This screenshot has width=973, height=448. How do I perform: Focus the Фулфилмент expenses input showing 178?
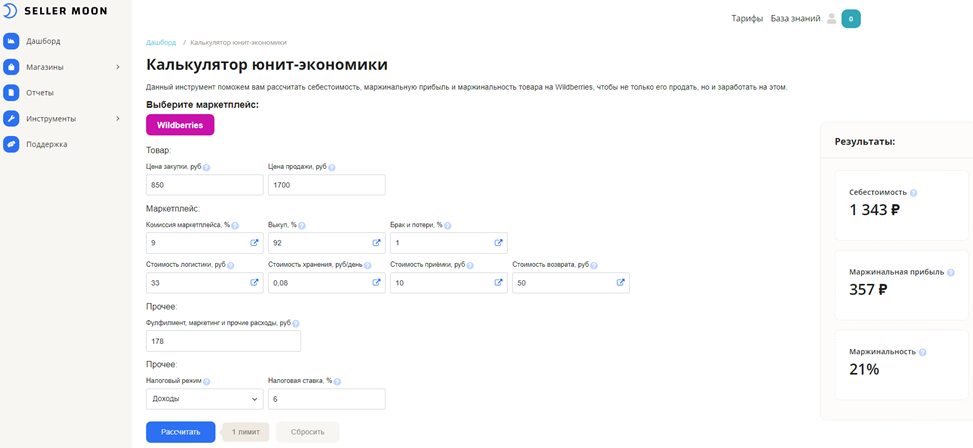pyautogui.click(x=223, y=341)
